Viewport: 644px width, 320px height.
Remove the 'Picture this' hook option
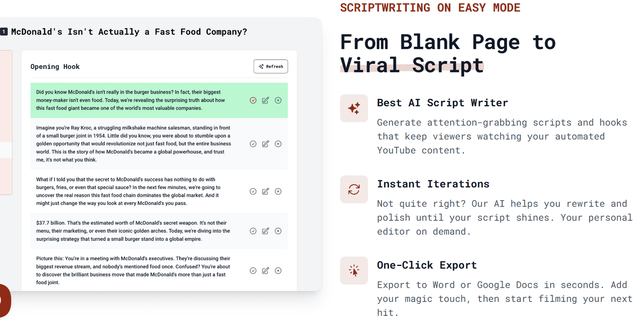pyautogui.click(x=278, y=270)
